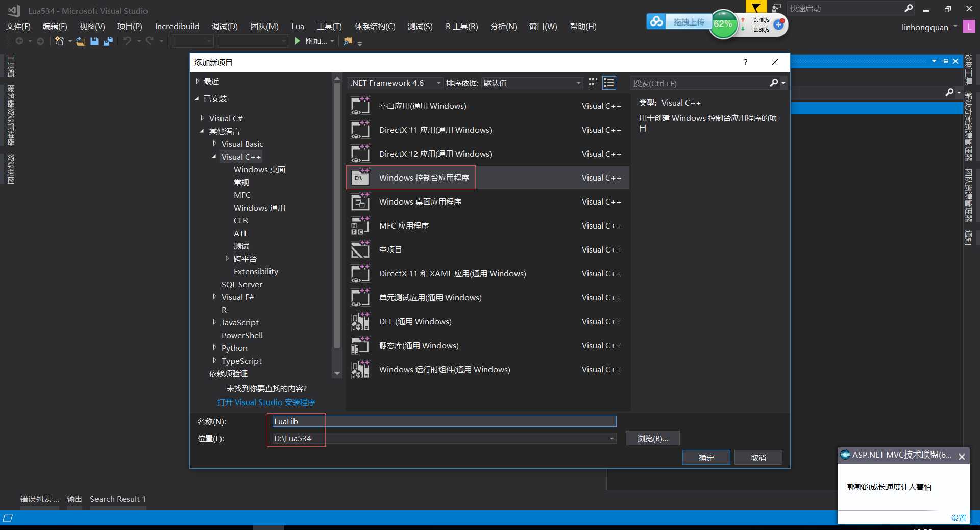Select DLL (通用 Windows) template
The image size is (980, 530).
pos(488,321)
